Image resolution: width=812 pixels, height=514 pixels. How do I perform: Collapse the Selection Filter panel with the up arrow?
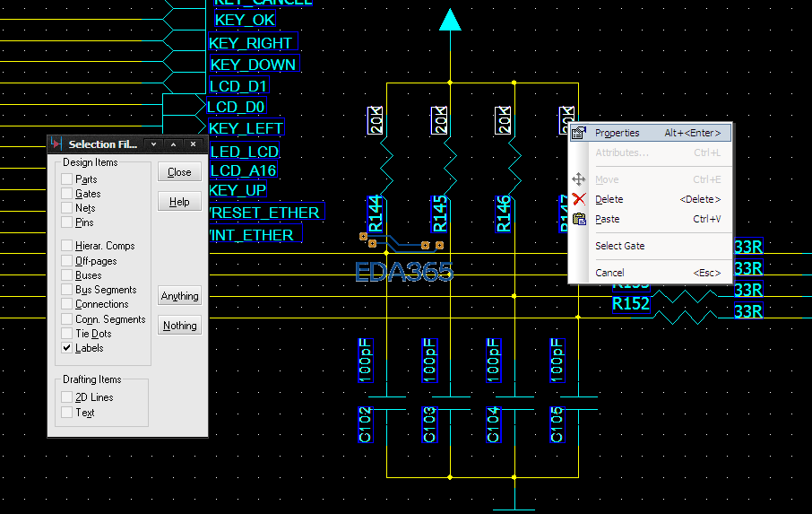[174, 144]
